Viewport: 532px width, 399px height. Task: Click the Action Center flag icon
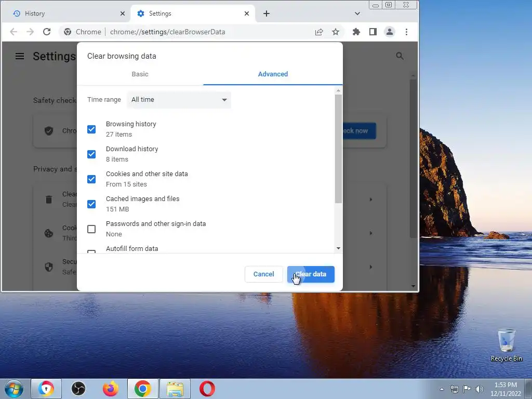click(x=467, y=389)
